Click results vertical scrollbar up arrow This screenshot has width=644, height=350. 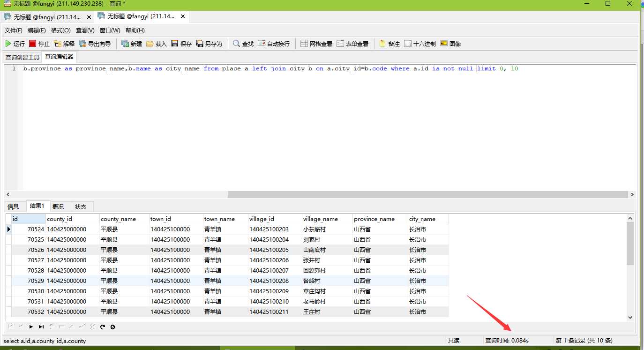[x=630, y=218]
